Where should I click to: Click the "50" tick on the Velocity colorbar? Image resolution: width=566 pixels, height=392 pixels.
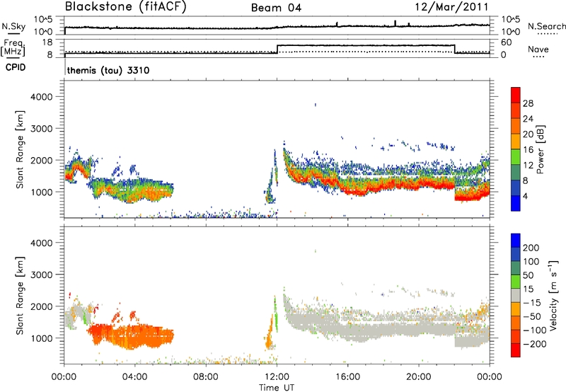tap(528, 275)
